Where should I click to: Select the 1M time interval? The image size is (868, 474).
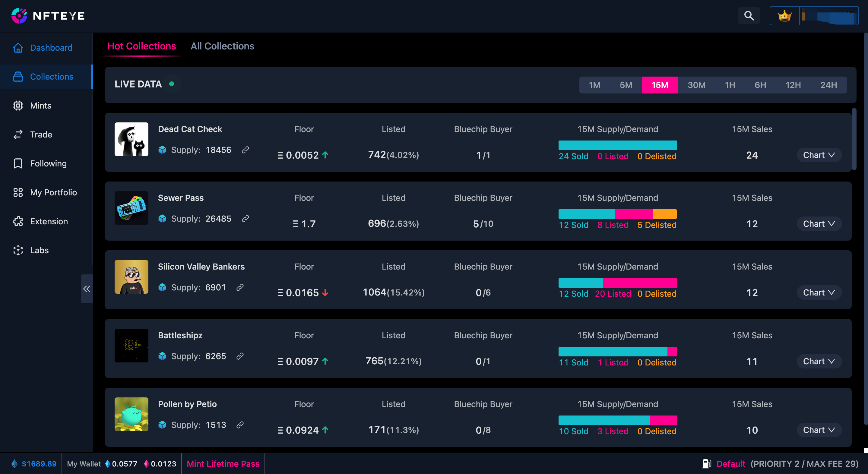pyautogui.click(x=594, y=85)
